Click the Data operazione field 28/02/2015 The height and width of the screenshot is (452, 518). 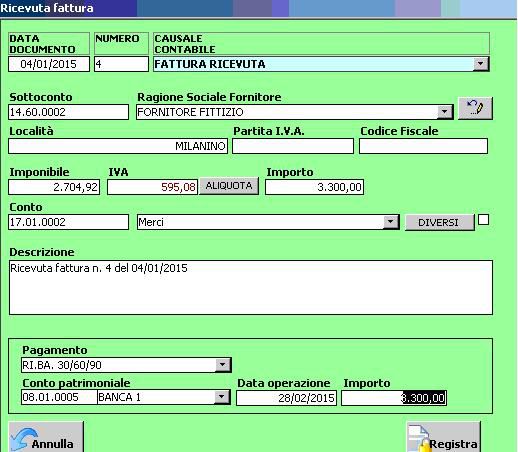point(286,398)
